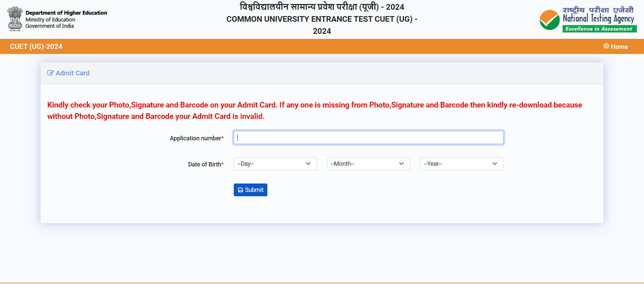This screenshot has width=644, height=284.
Task: Click the home icon beside Home
Action: tap(606, 46)
